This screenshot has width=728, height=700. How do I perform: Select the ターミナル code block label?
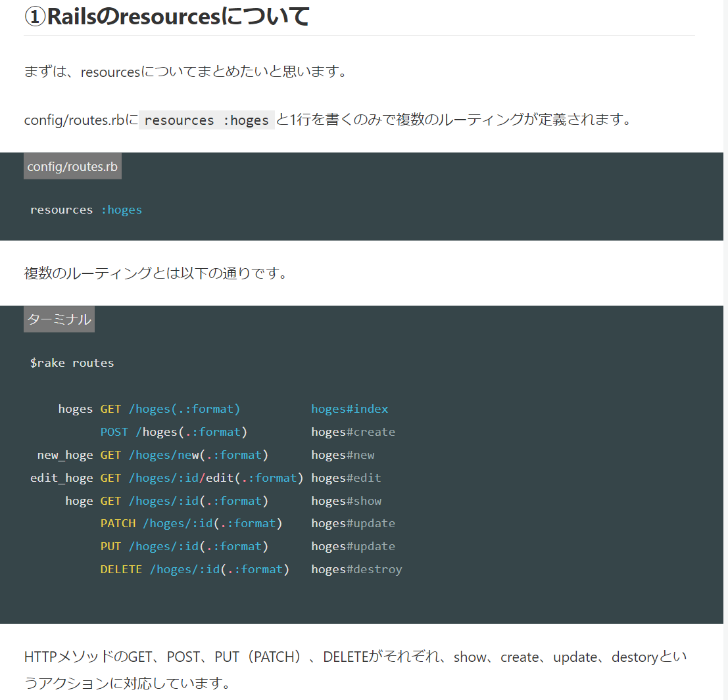click(59, 319)
